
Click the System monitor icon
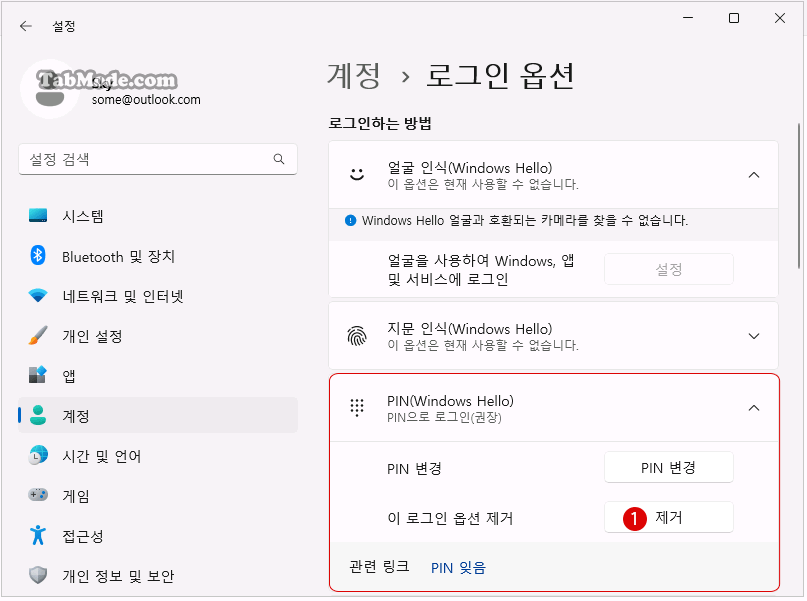38,215
